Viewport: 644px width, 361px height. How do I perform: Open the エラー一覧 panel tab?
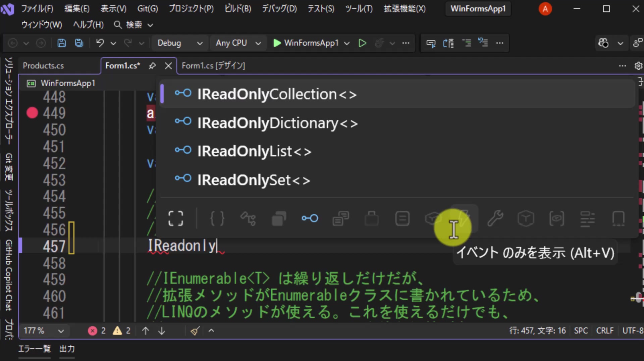coord(34,349)
